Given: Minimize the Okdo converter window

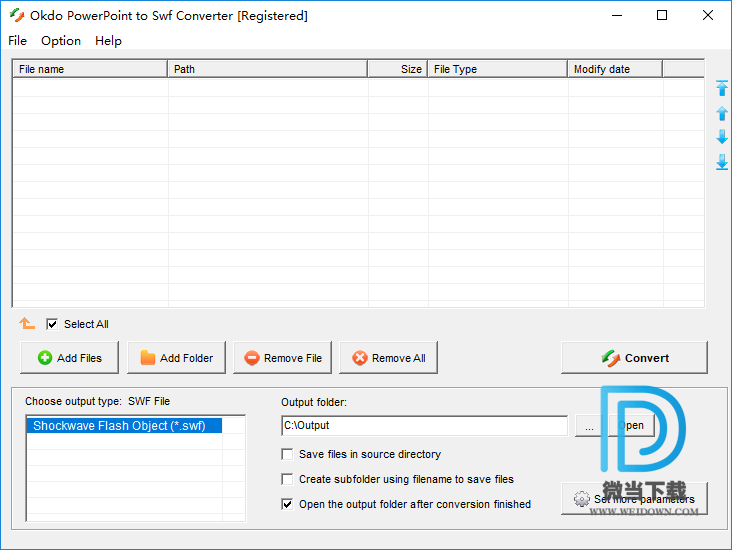Looking at the screenshot, I should pos(617,15).
